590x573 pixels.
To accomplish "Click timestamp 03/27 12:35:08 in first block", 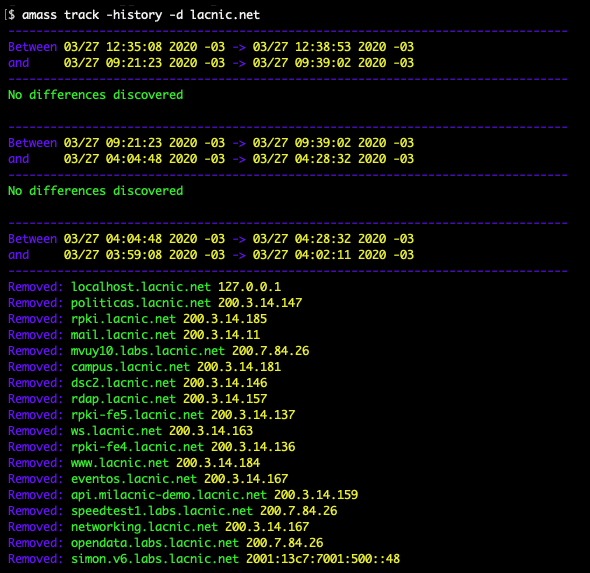I will point(113,47).
